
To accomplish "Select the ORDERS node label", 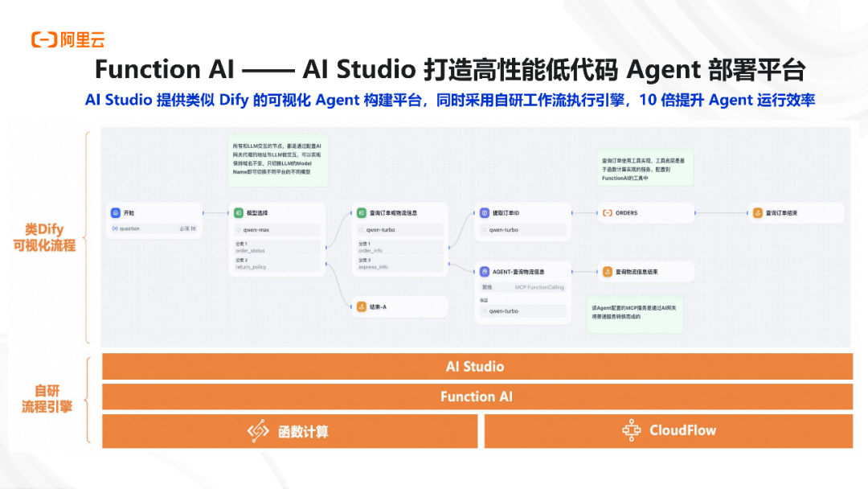I will pyautogui.click(x=626, y=212).
